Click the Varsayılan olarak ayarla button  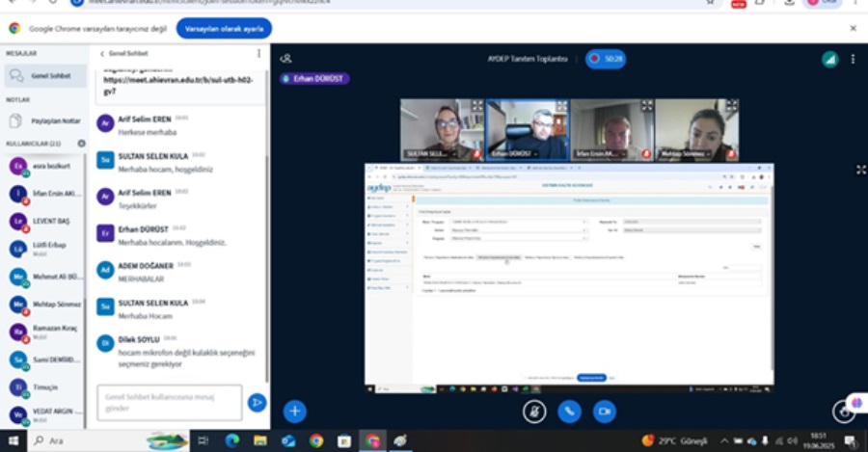[x=223, y=28]
